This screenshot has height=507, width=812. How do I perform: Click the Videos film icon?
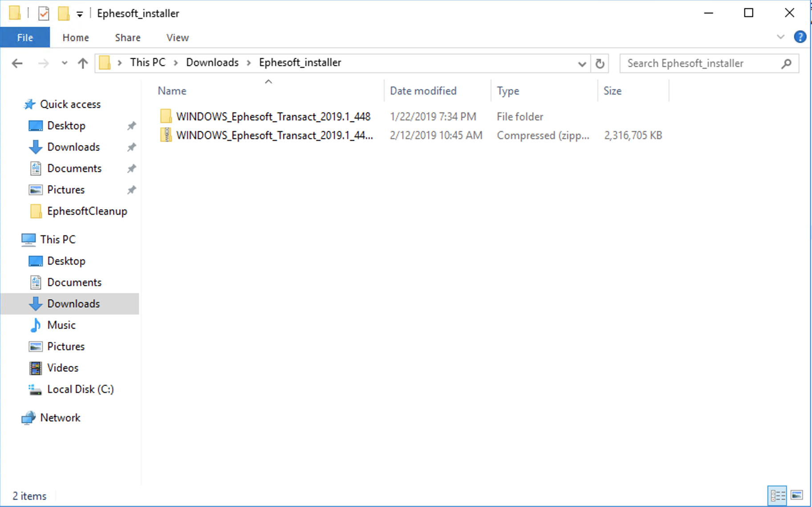pos(36,368)
